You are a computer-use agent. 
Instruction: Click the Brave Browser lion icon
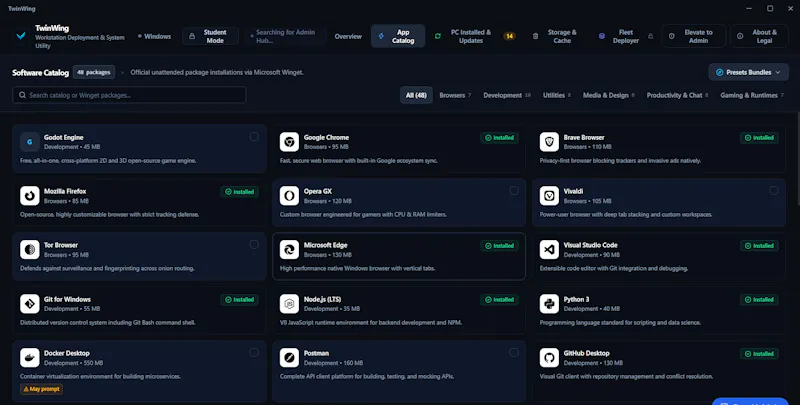point(549,142)
